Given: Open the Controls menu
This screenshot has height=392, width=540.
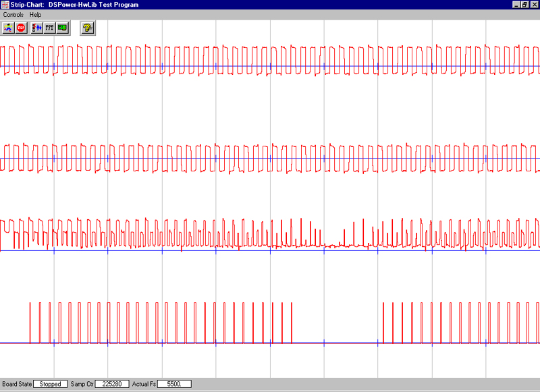Looking at the screenshot, I should tap(13, 15).
